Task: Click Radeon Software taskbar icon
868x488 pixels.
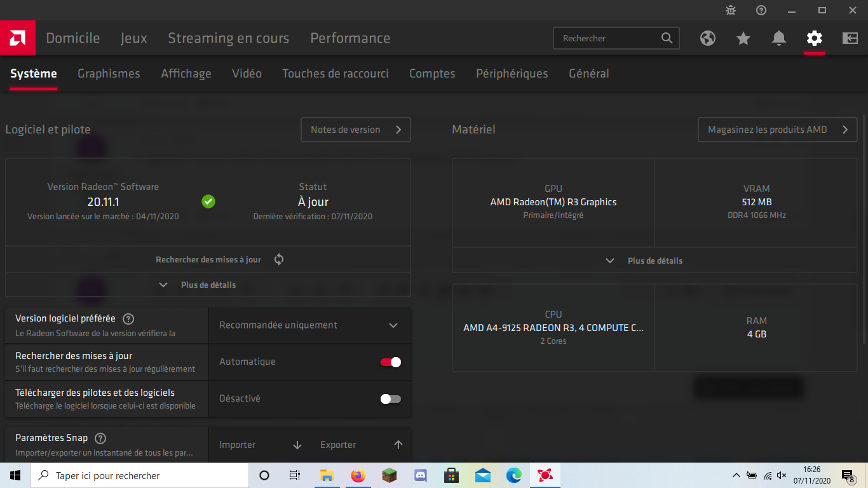Action: pos(545,475)
